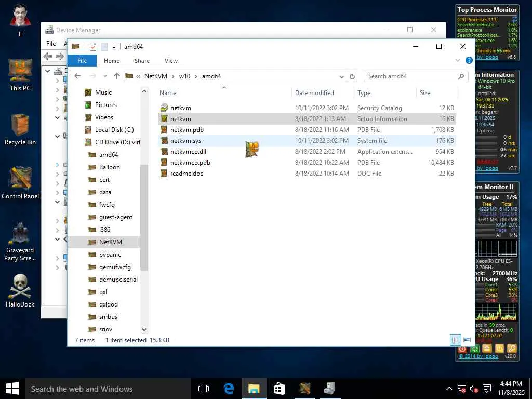Sort by the Name column header
This screenshot has width=532, height=399.
tap(224, 92)
